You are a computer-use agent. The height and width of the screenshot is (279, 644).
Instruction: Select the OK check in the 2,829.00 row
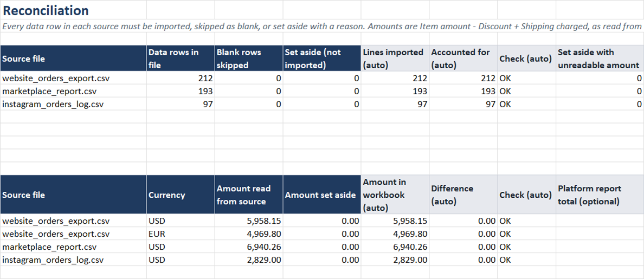pyautogui.click(x=526, y=259)
